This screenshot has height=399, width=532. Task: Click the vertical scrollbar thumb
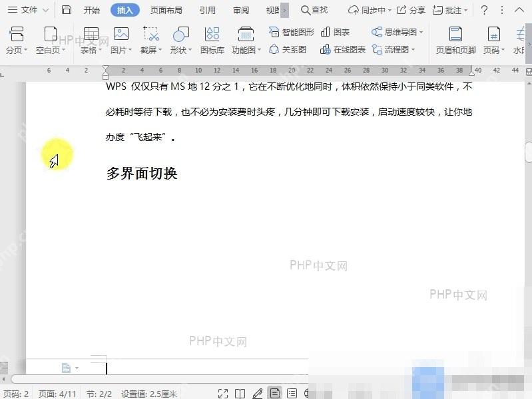pos(529,152)
